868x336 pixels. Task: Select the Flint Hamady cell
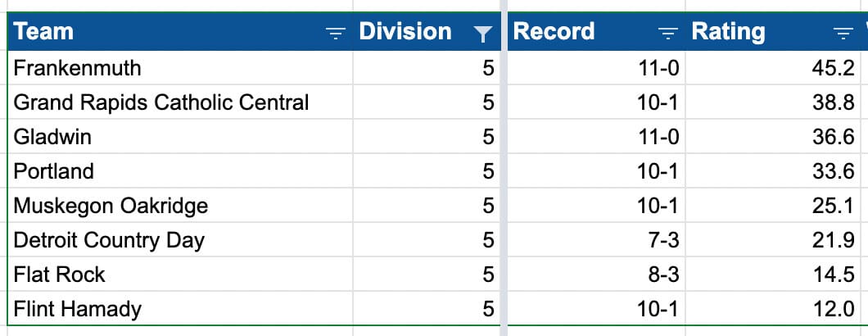pos(180,308)
